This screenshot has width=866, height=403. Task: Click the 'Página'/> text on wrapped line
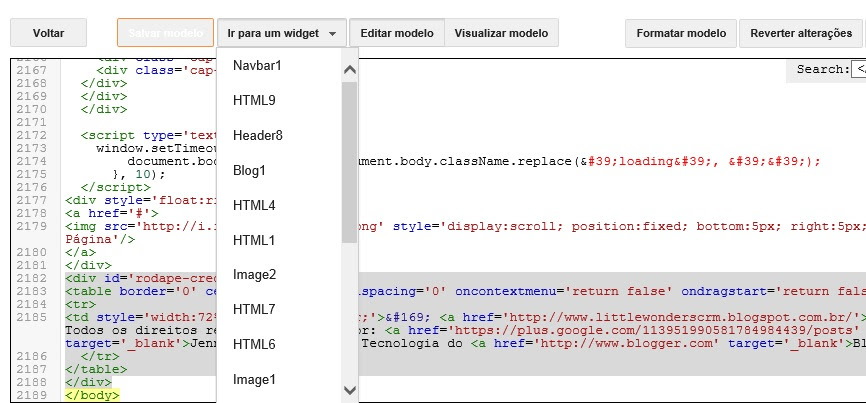pos(99,239)
